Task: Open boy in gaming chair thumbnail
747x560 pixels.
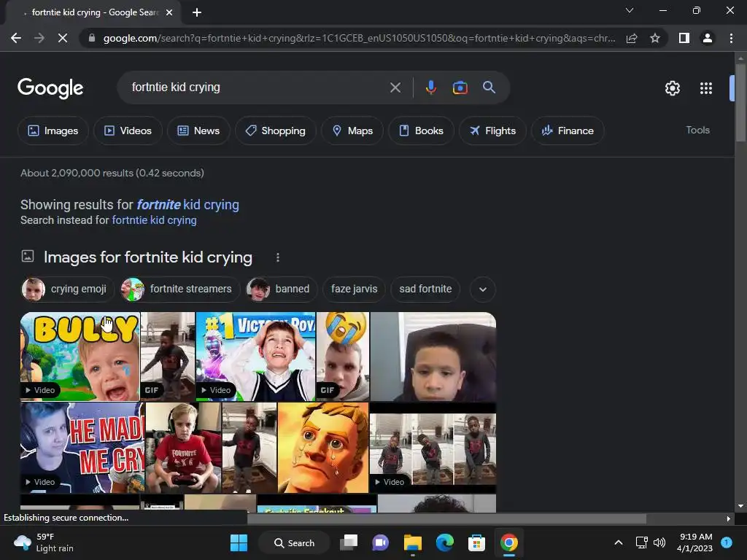Action: [433, 356]
